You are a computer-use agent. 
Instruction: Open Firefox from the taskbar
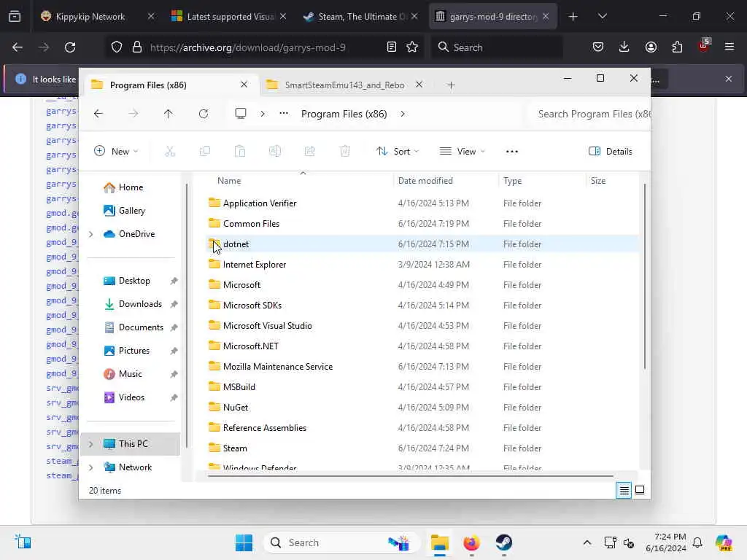(x=471, y=542)
